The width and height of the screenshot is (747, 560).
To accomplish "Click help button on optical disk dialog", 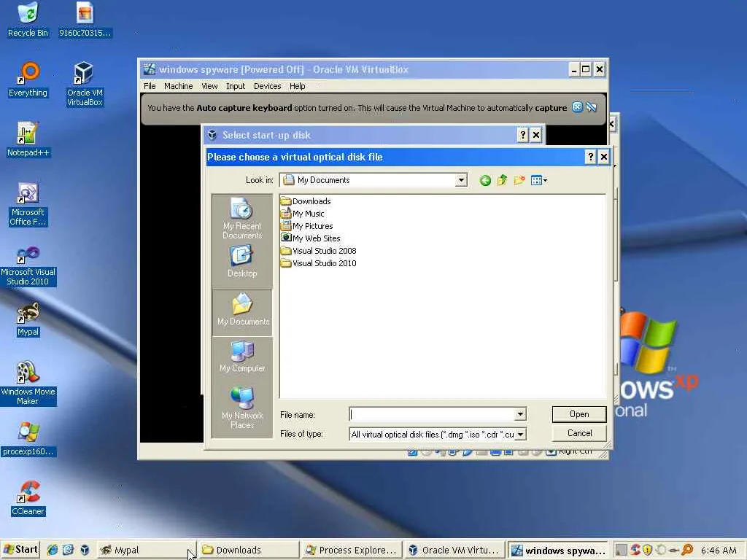I will (590, 157).
